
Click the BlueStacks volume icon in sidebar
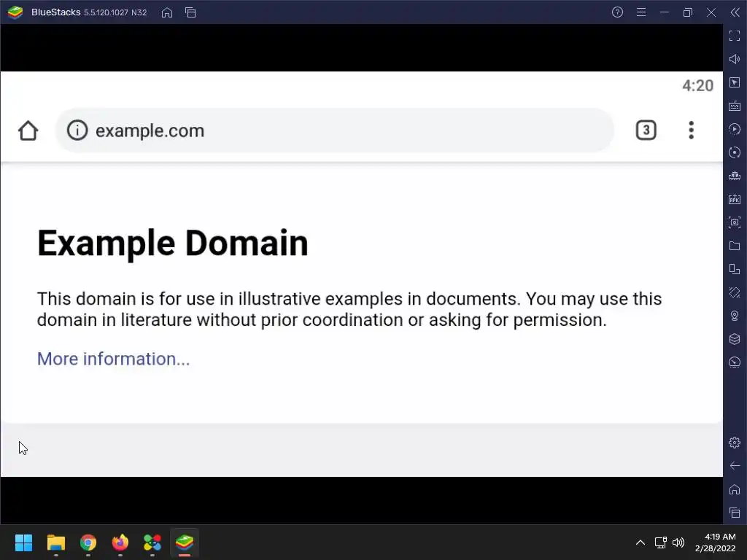735,59
